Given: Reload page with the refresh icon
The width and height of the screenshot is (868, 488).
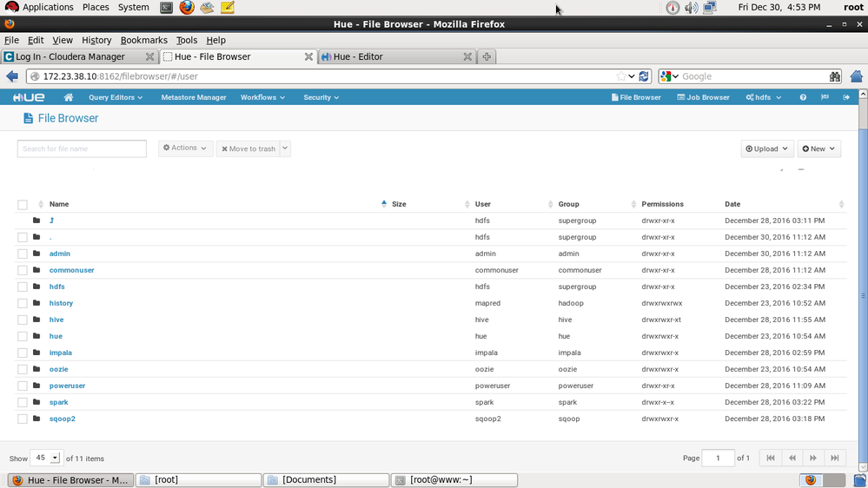Looking at the screenshot, I should (644, 76).
